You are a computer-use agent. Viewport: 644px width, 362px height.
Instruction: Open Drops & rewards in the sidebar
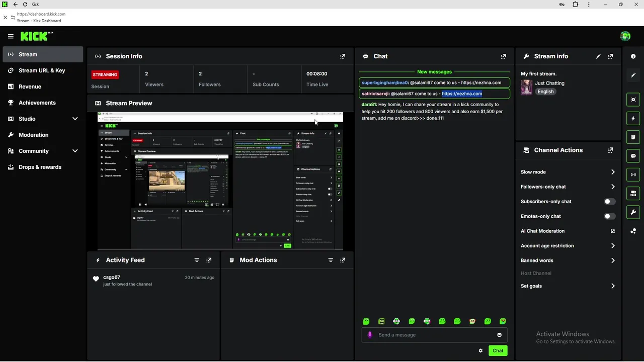coord(43,167)
